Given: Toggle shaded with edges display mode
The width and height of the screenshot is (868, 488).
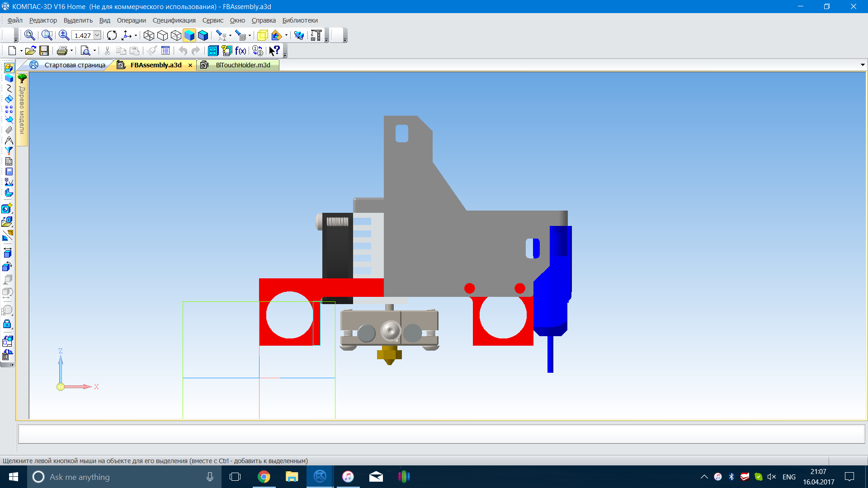Looking at the screenshot, I should pos(203,35).
